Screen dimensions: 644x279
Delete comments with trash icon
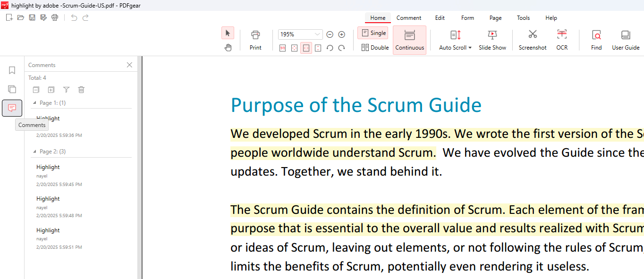point(81,90)
